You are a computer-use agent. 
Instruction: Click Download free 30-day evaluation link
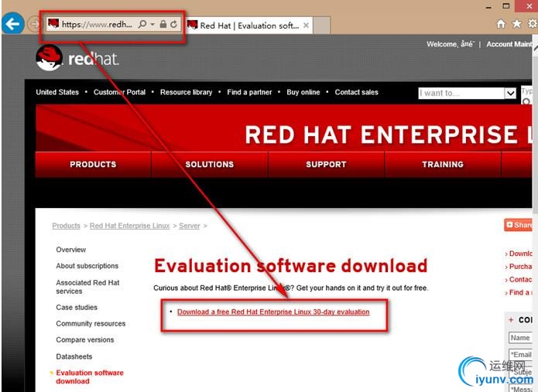pyautogui.click(x=273, y=312)
